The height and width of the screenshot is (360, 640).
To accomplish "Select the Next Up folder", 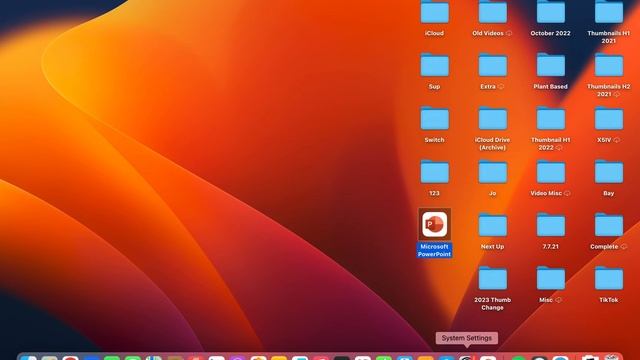I will [493, 225].
